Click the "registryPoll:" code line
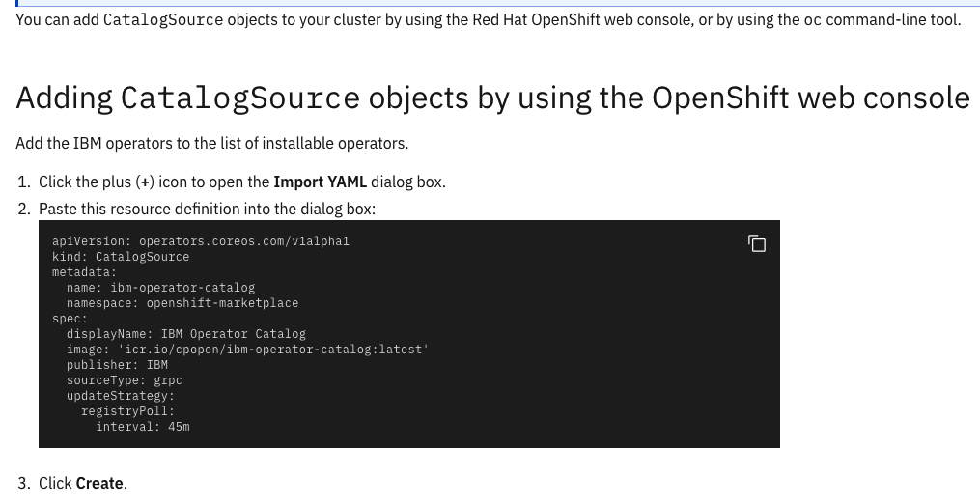The width and height of the screenshot is (980, 504). [x=127, y=411]
